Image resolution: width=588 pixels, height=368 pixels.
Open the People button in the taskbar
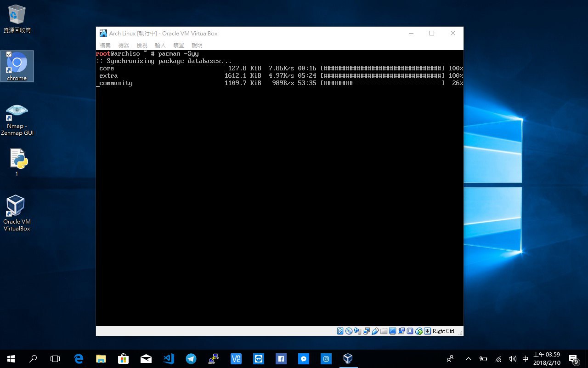pos(451,359)
